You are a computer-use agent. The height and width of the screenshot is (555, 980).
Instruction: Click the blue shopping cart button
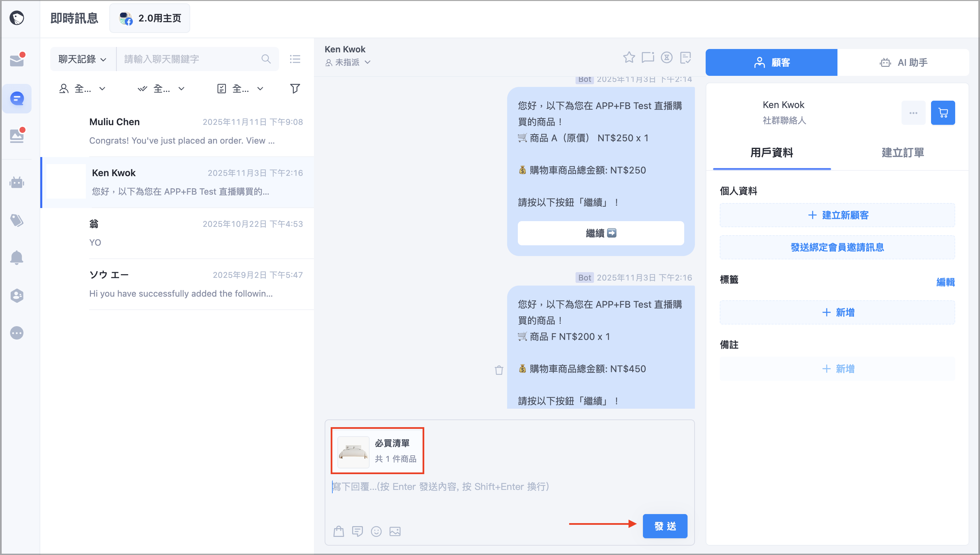tap(943, 113)
